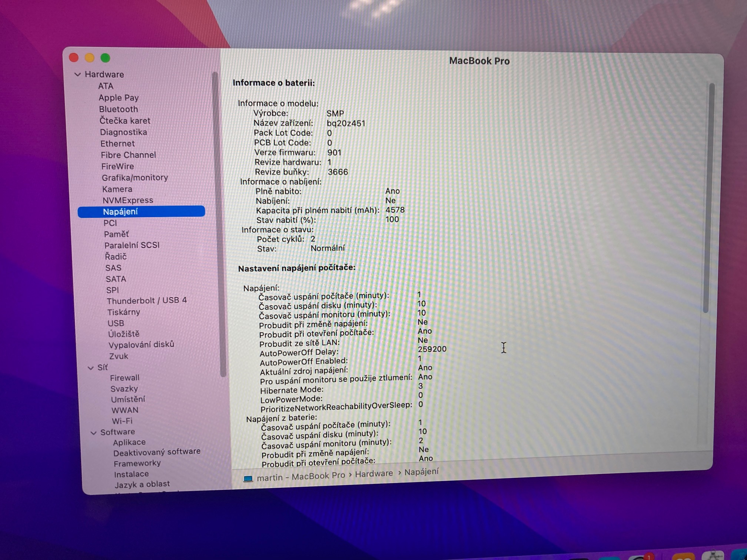Collapse the Hardware section chevron
747x560 pixels.
[77, 74]
